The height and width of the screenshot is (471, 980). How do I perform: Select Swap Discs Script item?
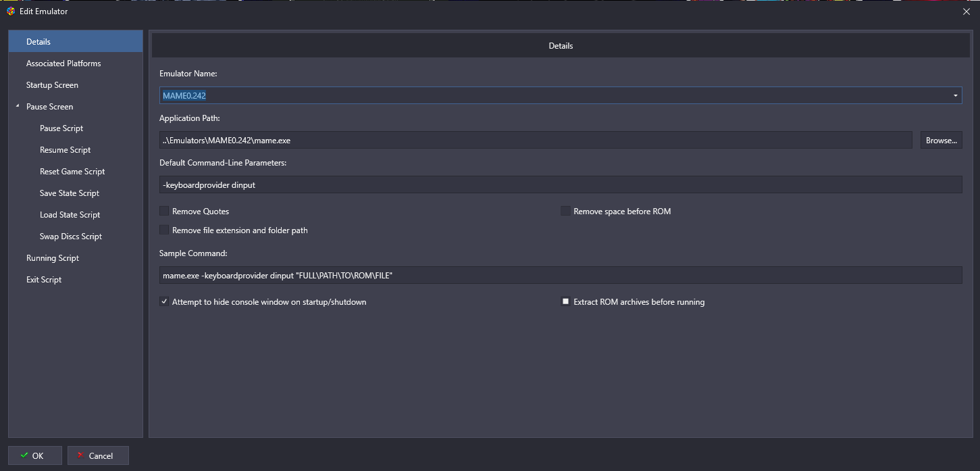(71, 237)
